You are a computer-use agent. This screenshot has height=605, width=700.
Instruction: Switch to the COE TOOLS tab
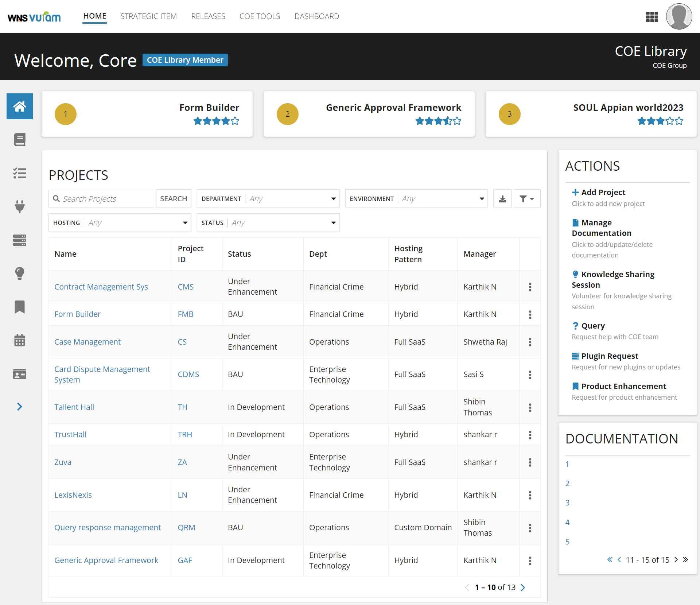[x=260, y=16]
